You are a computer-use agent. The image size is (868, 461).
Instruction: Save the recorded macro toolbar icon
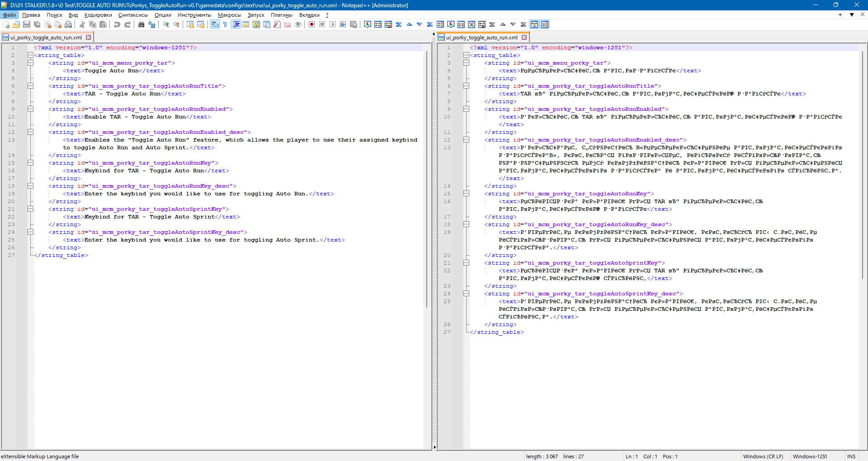pos(354,24)
